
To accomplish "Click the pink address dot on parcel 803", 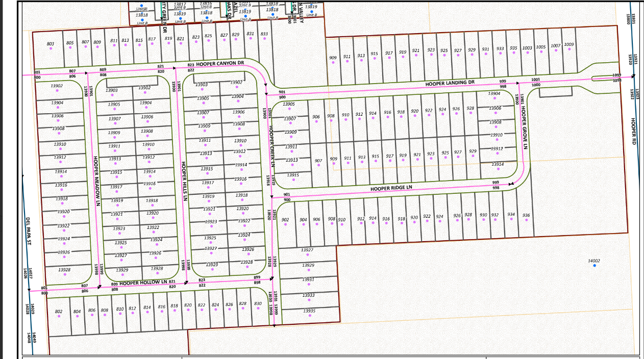I will tap(50, 49).
